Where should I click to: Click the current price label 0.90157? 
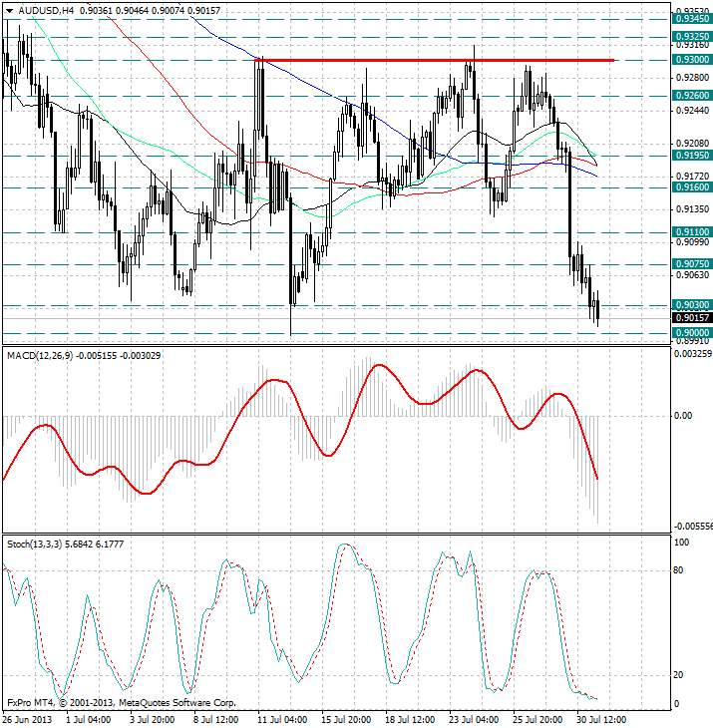692,317
